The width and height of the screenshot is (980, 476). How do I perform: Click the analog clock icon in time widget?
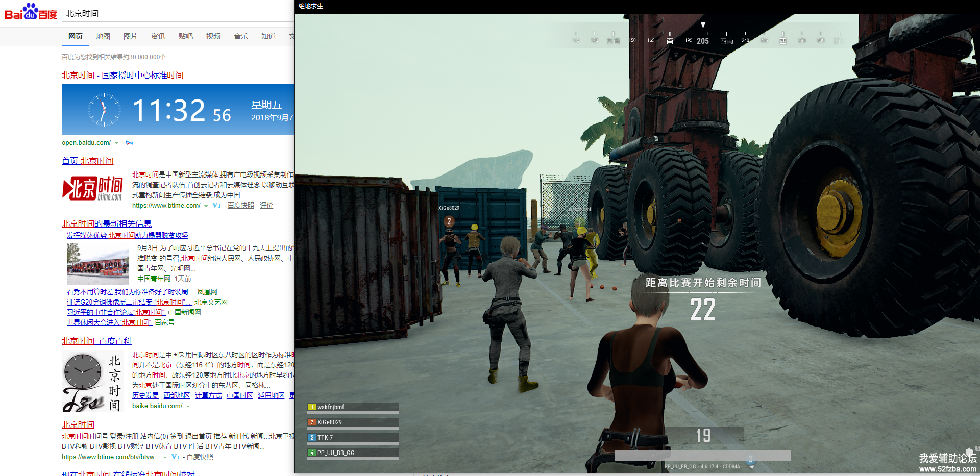click(x=104, y=110)
